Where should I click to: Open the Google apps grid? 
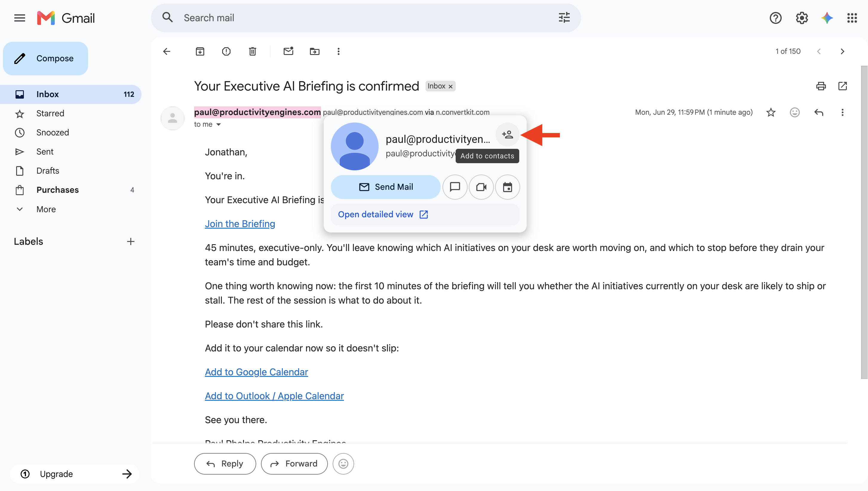[852, 18]
